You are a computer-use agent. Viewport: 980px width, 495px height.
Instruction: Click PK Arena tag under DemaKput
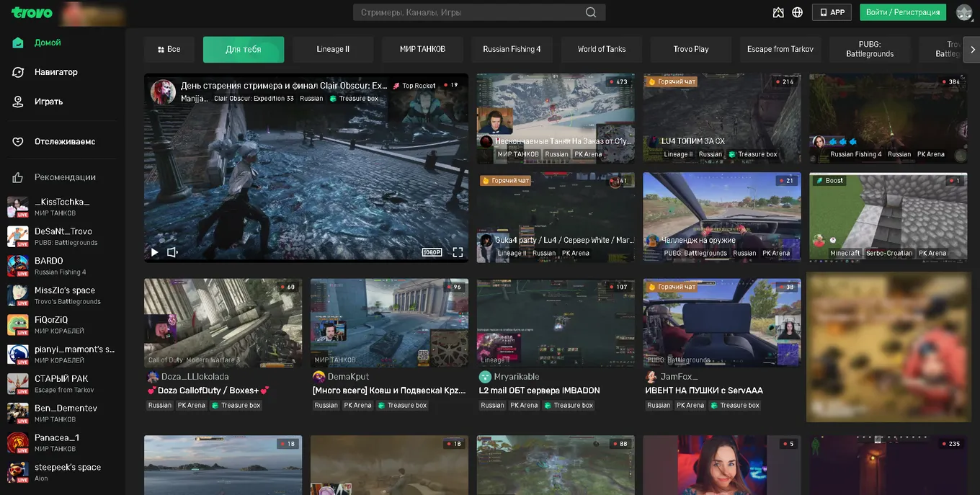[x=357, y=405]
